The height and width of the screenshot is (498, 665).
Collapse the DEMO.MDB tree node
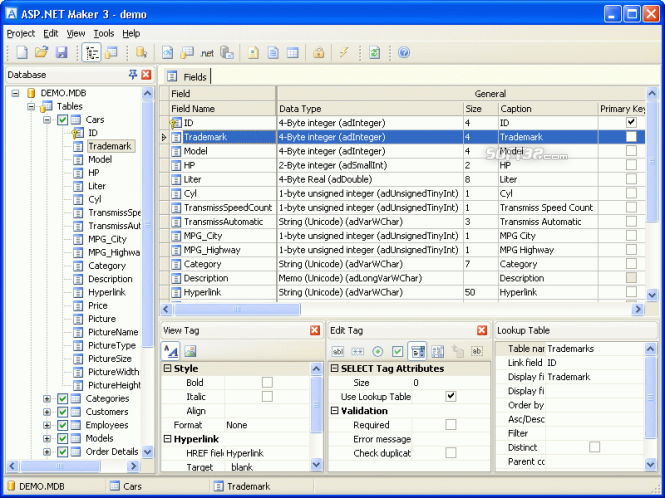pos(16,93)
